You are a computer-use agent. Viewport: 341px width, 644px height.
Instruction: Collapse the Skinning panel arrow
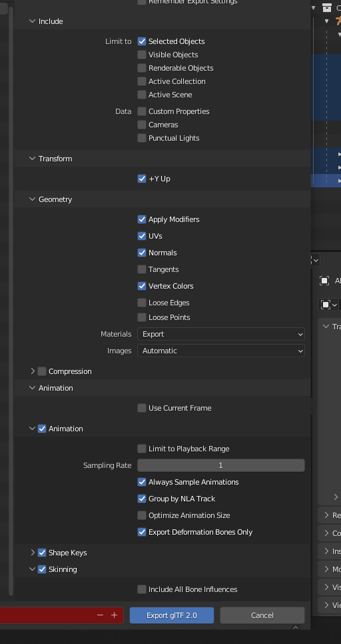click(x=33, y=569)
